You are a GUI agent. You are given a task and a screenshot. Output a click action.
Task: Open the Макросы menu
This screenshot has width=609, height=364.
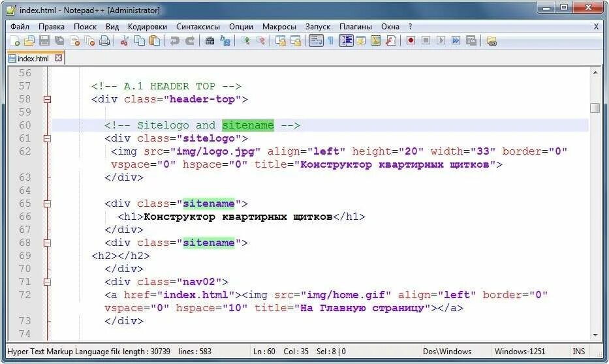(279, 27)
